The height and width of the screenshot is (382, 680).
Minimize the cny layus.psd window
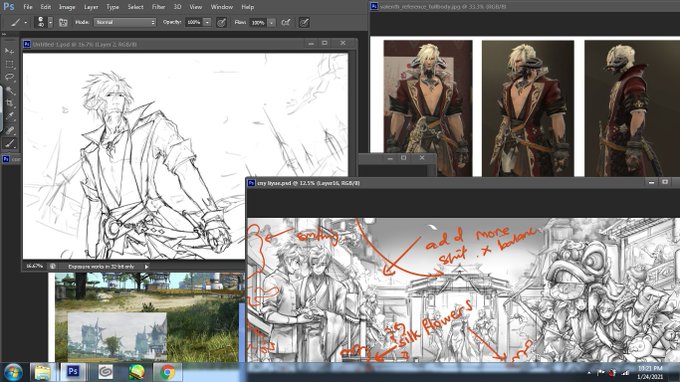651,183
